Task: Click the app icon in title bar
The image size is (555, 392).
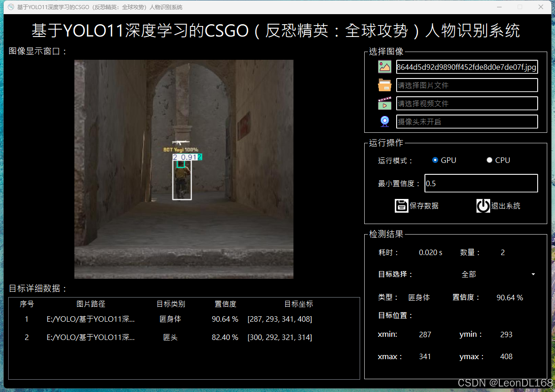Action: [x=11, y=7]
